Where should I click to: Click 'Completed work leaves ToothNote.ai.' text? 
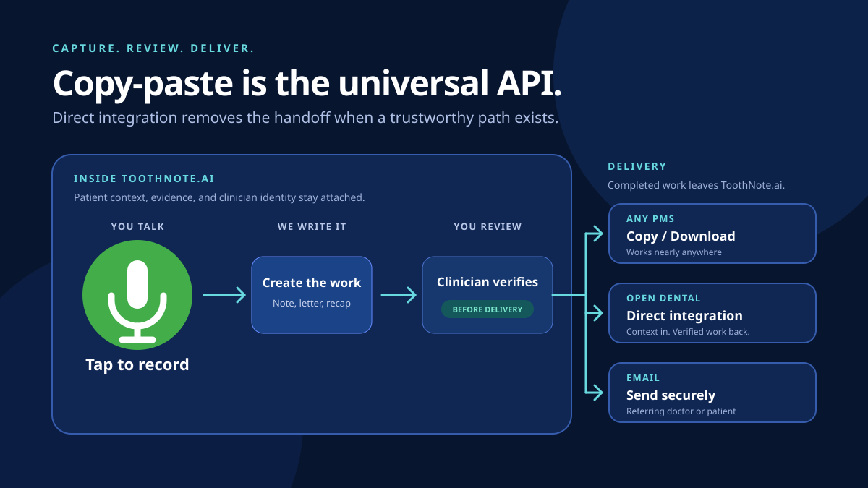pyautogui.click(x=696, y=185)
